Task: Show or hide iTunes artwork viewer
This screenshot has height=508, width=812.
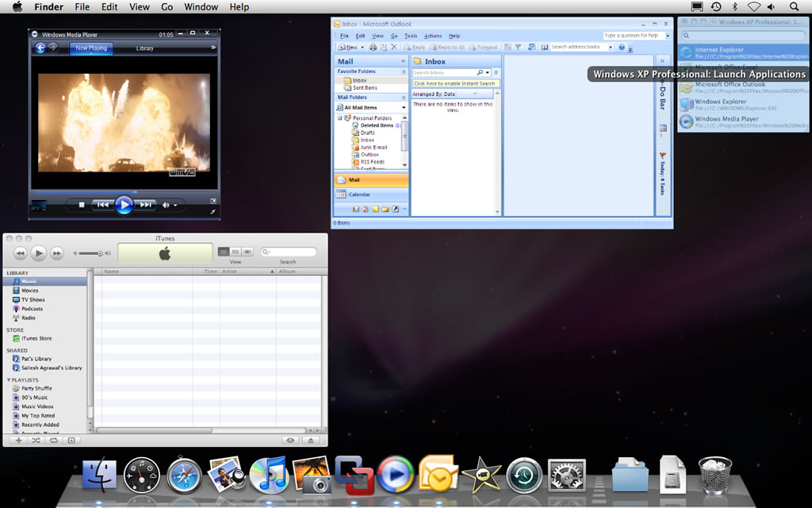Action: point(71,440)
